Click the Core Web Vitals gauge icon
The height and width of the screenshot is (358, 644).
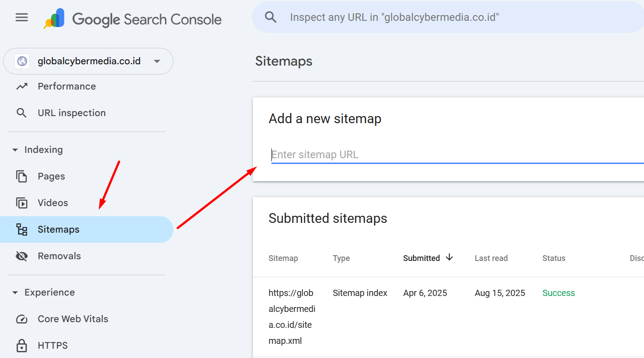22,319
